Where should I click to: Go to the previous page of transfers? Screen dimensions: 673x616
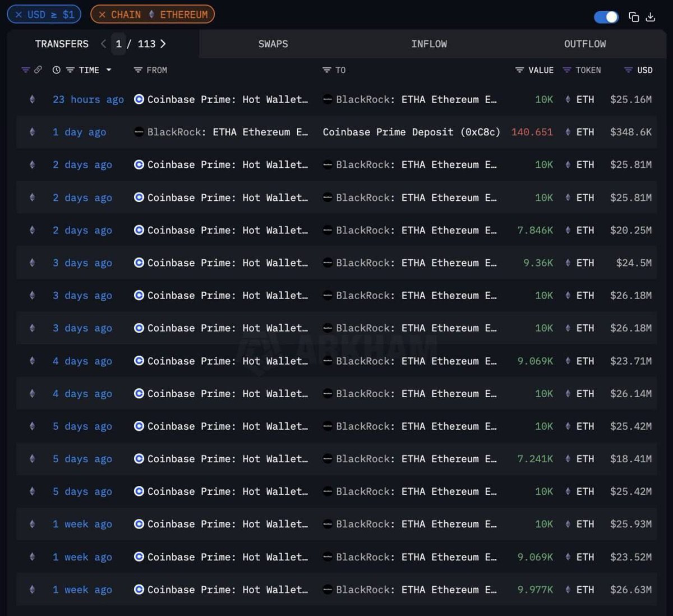(103, 43)
